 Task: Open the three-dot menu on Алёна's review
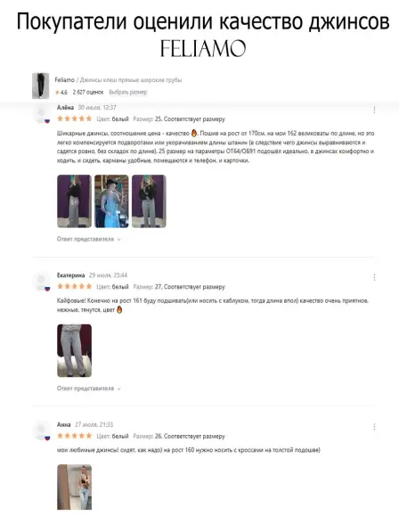(374, 110)
